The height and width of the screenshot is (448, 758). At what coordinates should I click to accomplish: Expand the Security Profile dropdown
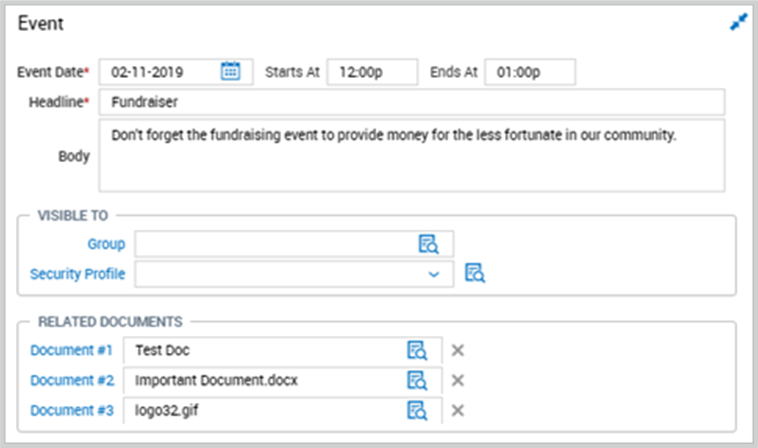[x=434, y=275]
